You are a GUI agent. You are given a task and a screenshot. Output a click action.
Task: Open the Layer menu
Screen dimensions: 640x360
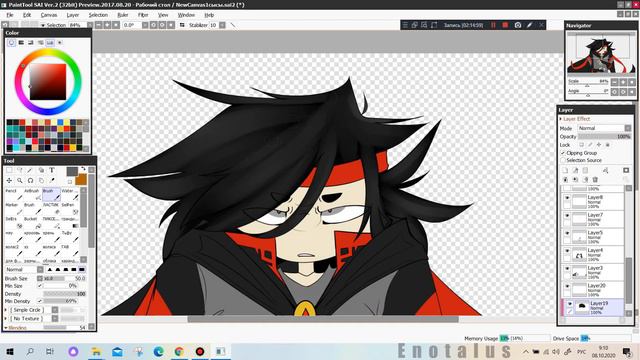tap(73, 15)
